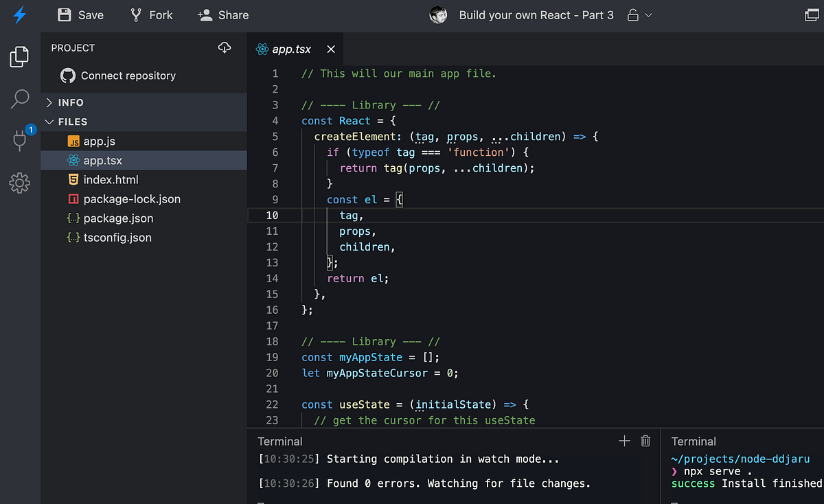This screenshot has height=504, width=824.
Task: Close the app.tsx tab
Action: pyautogui.click(x=331, y=49)
